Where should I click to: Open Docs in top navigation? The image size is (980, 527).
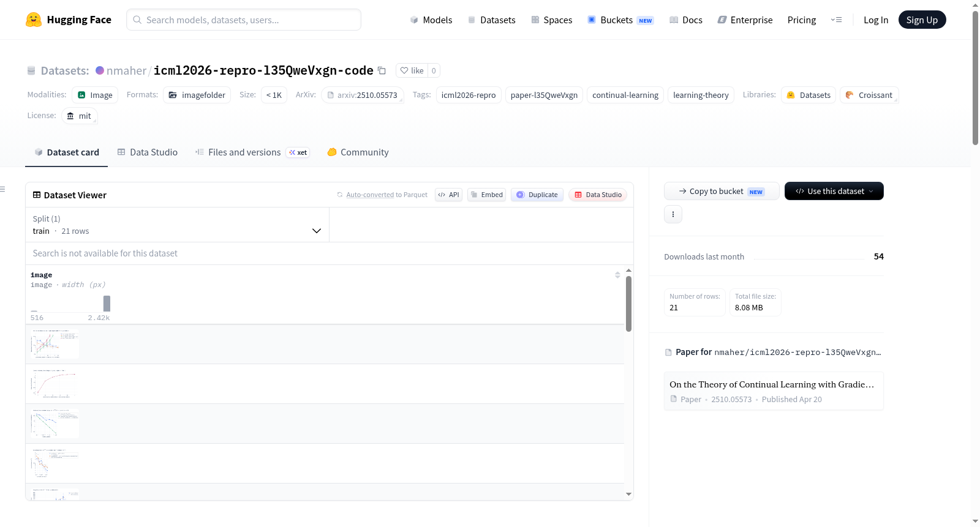(x=686, y=20)
